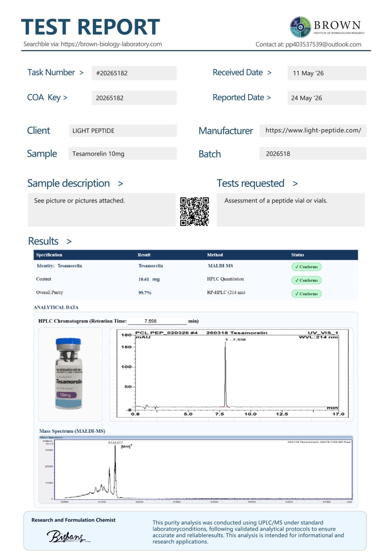Click the arrow beside Tests requested

click(295, 183)
